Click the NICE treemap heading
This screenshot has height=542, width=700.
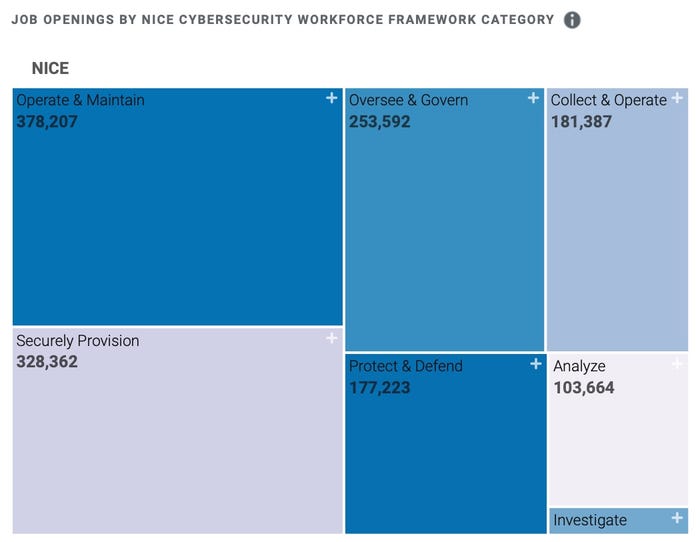(x=50, y=68)
